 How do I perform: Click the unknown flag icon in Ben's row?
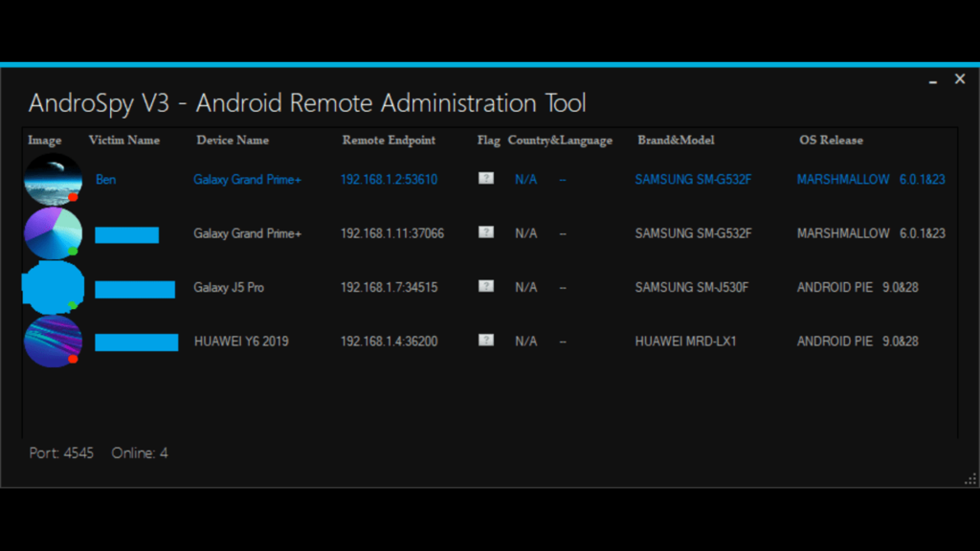[x=485, y=179]
